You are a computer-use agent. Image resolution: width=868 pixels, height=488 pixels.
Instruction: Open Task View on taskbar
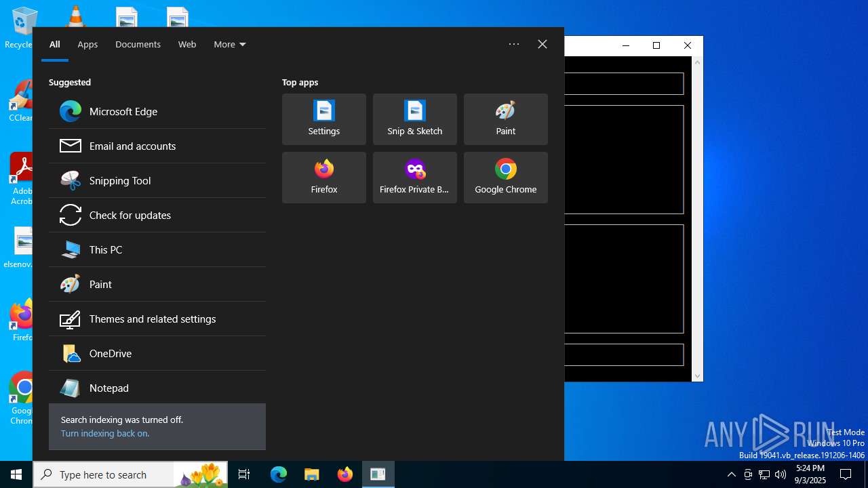[x=244, y=474]
